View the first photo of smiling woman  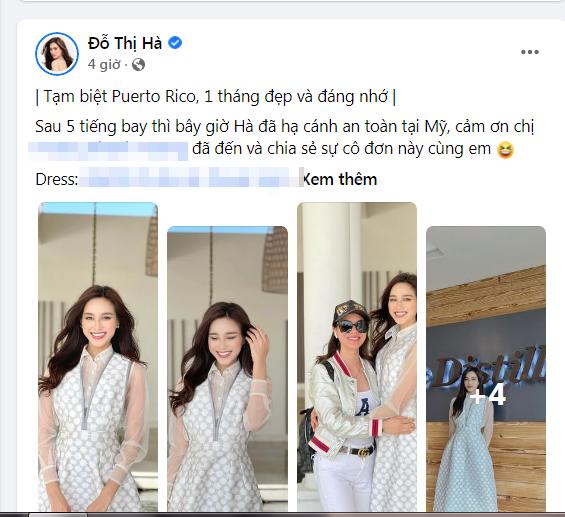[98, 357]
